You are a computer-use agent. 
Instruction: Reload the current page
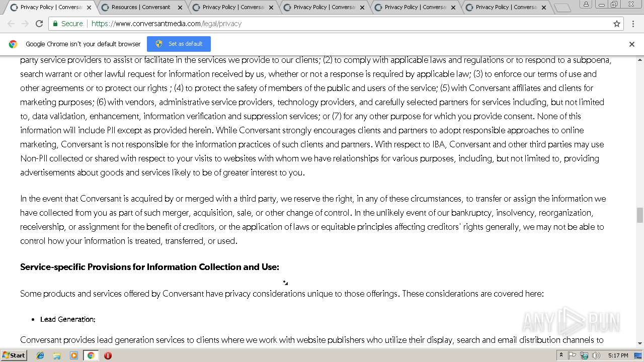(39, 24)
